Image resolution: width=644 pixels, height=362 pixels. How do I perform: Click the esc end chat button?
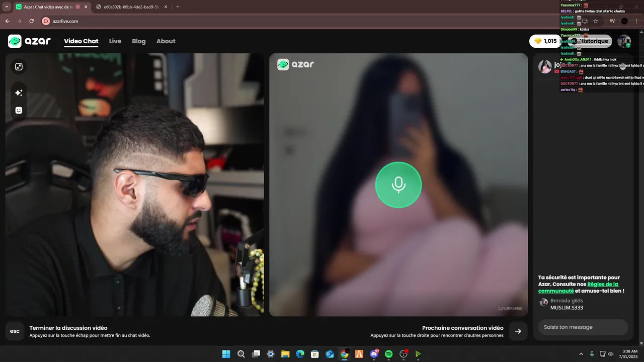coord(15,331)
